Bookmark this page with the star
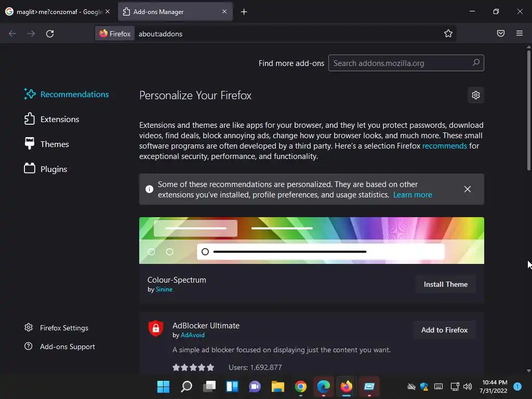The height and width of the screenshot is (399, 532). pos(448,33)
